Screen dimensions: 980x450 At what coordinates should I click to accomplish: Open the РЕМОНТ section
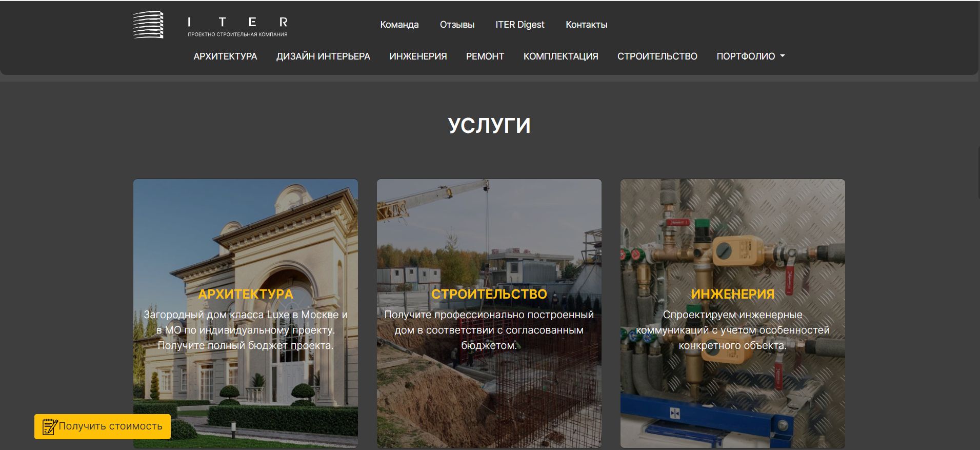point(485,56)
